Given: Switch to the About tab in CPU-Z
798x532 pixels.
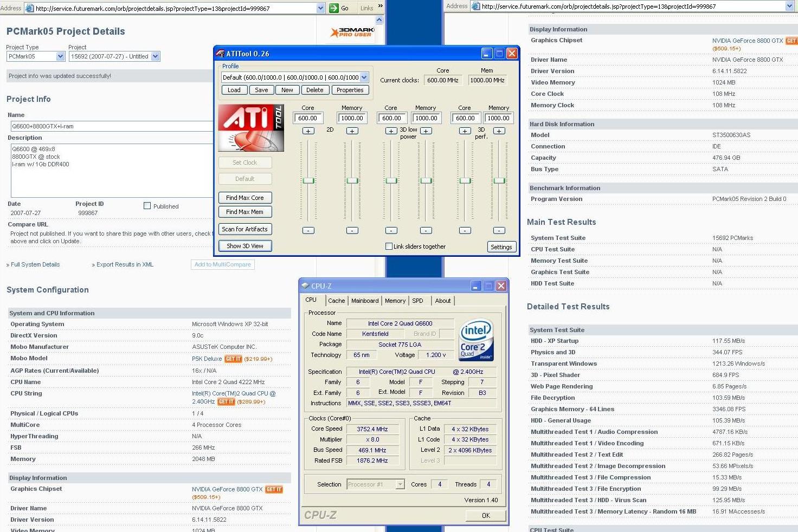Looking at the screenshot, I should [443, 301].
